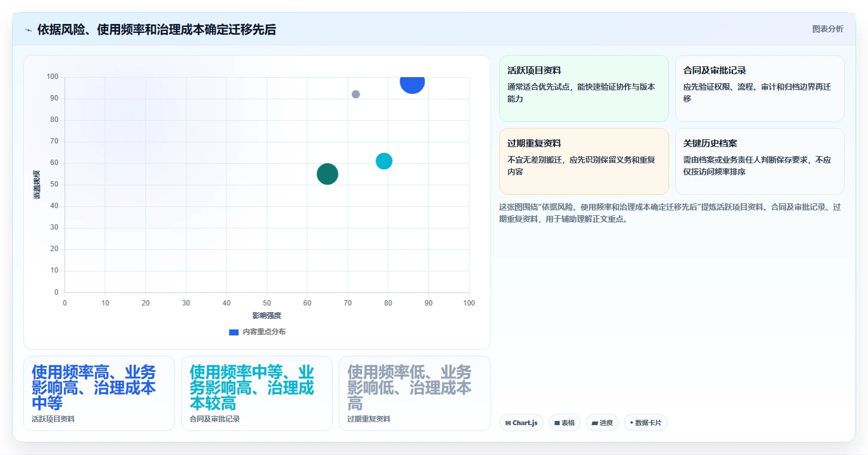
Task: Click the 数据卡片 tag chip
Action: click(x=645, y=423)
